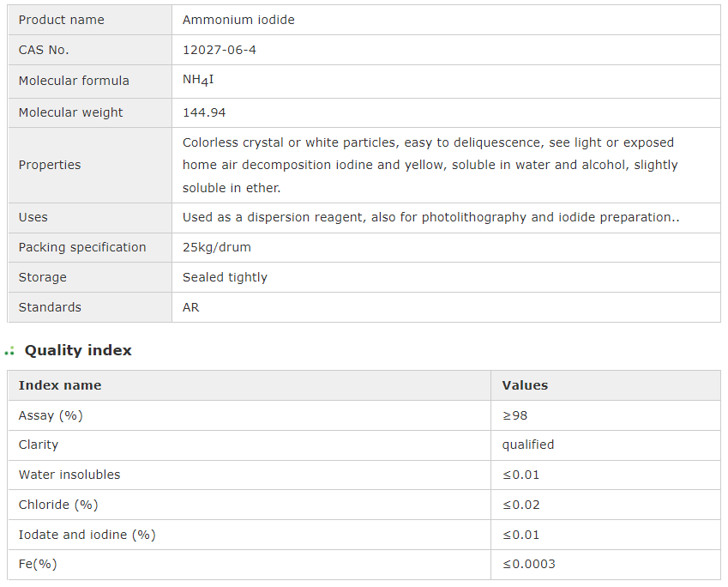This screenshot has height=587, width=728.
Task: Click the Chloride (%) value ≤0.02
Action: click(x=520, y=505)
